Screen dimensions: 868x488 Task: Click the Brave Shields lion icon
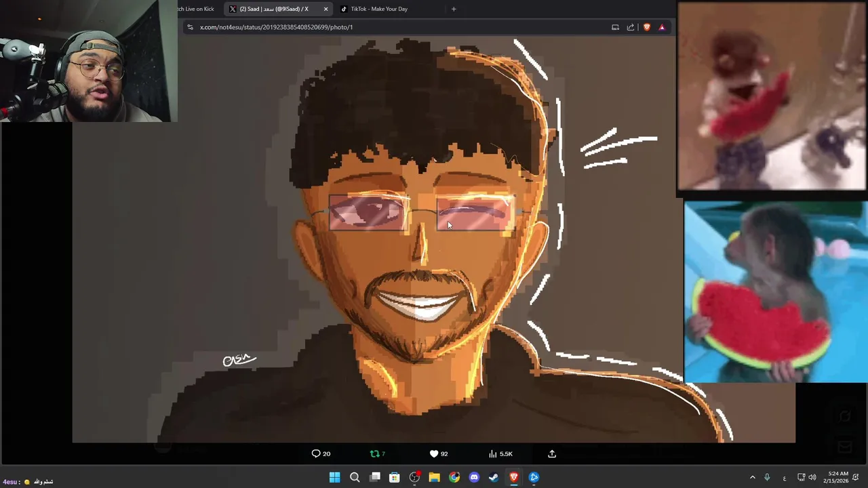click(647, 27)
